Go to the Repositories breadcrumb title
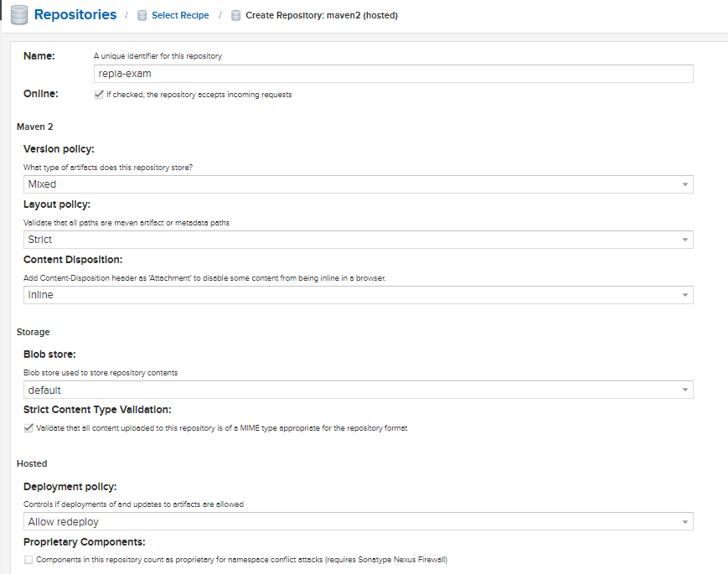The width and height of the screenshot is (728, 574). 75,15
